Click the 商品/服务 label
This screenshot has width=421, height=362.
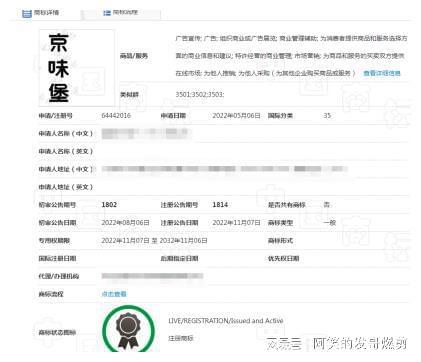134,56
